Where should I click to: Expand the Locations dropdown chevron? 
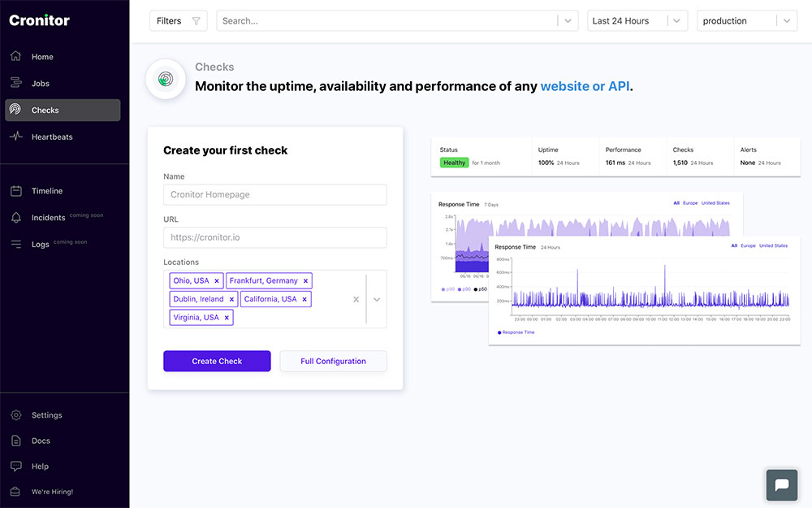click(x=377, y=299)
